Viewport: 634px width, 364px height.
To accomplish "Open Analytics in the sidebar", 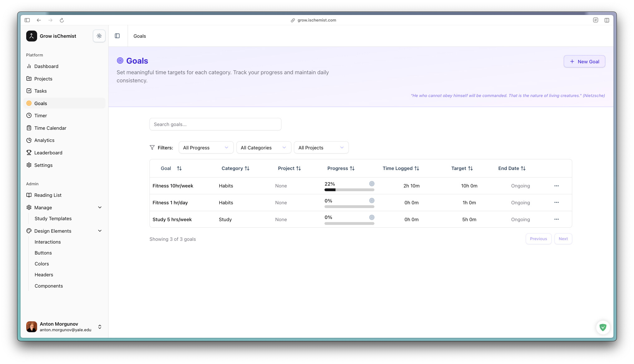I will [x=44, y=140].
